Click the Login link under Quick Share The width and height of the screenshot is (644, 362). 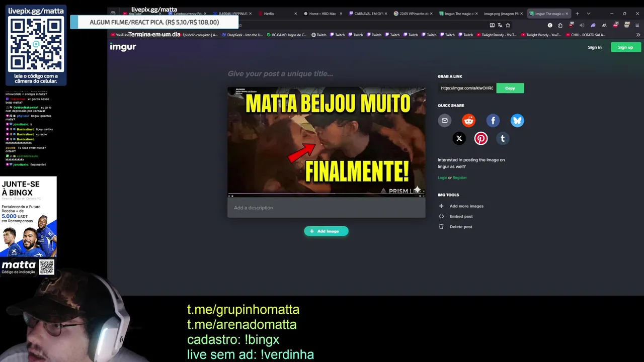(x=442, y=177)
